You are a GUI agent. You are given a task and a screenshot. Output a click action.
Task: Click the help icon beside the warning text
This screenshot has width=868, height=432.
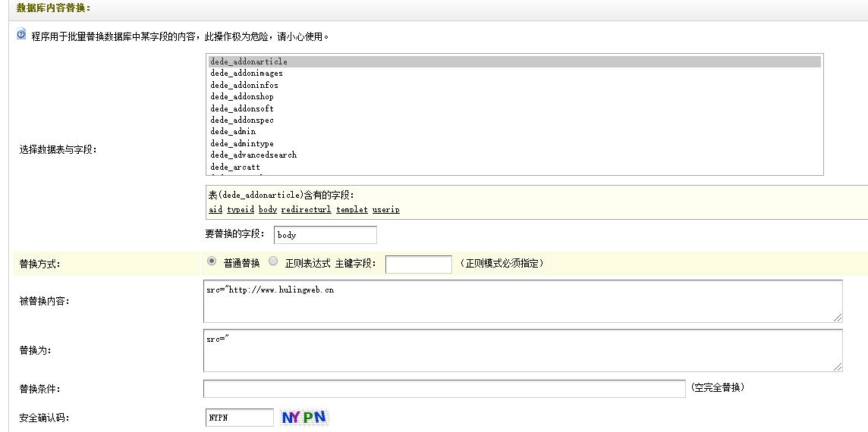[21, 35]
